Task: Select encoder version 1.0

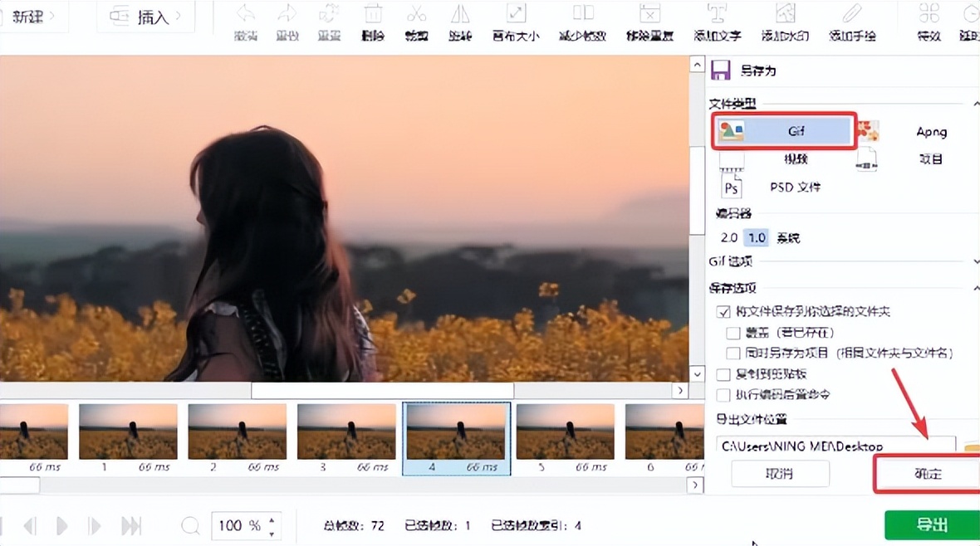Action: (757, 238)
